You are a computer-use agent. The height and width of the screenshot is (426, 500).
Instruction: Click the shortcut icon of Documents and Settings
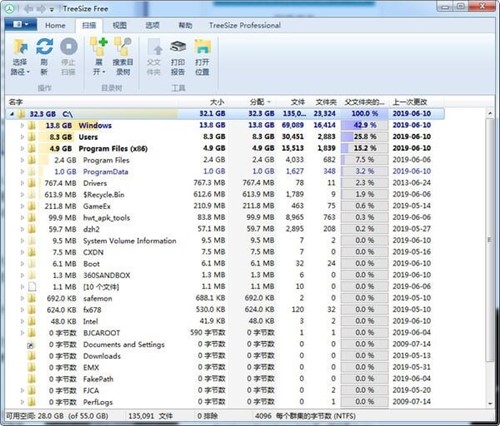31,345
